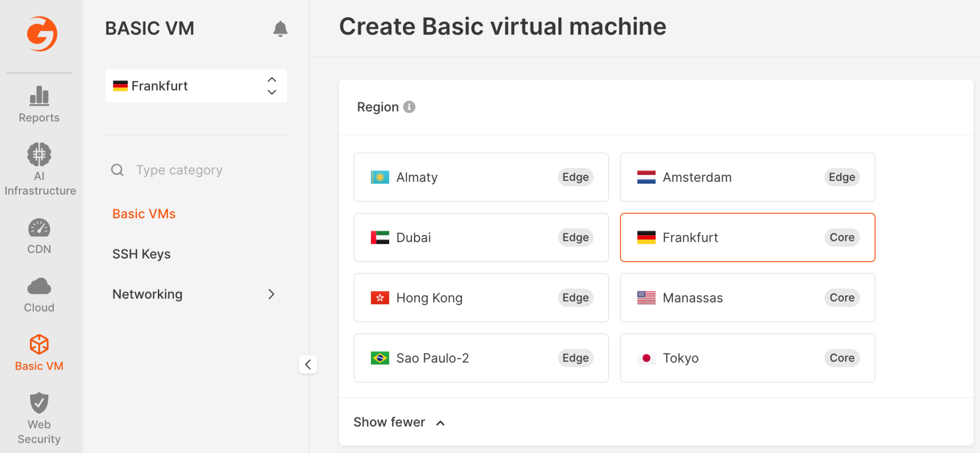980x453 pixels.
Task: Select the Manassas core region
Action: (x=747, y=297)
